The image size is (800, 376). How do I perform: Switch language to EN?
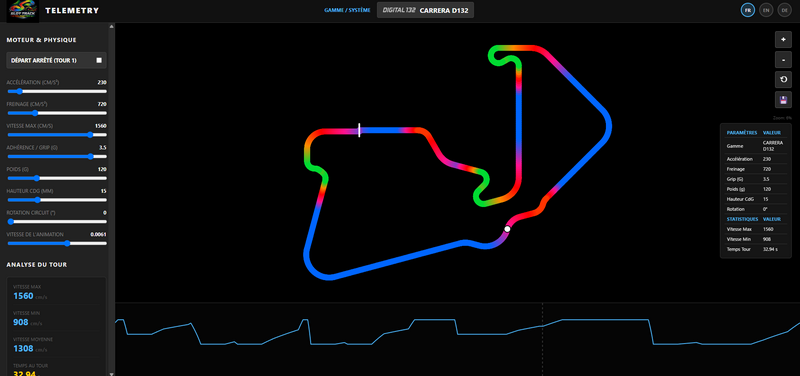(x=766, y=10)
